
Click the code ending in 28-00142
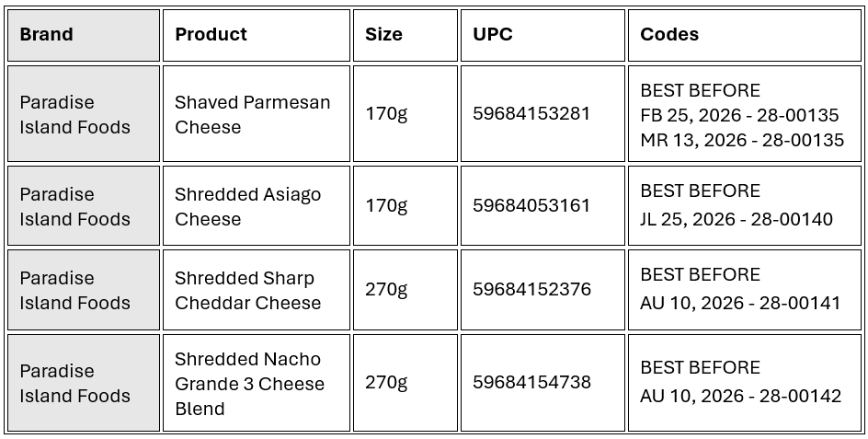point(740,397)
